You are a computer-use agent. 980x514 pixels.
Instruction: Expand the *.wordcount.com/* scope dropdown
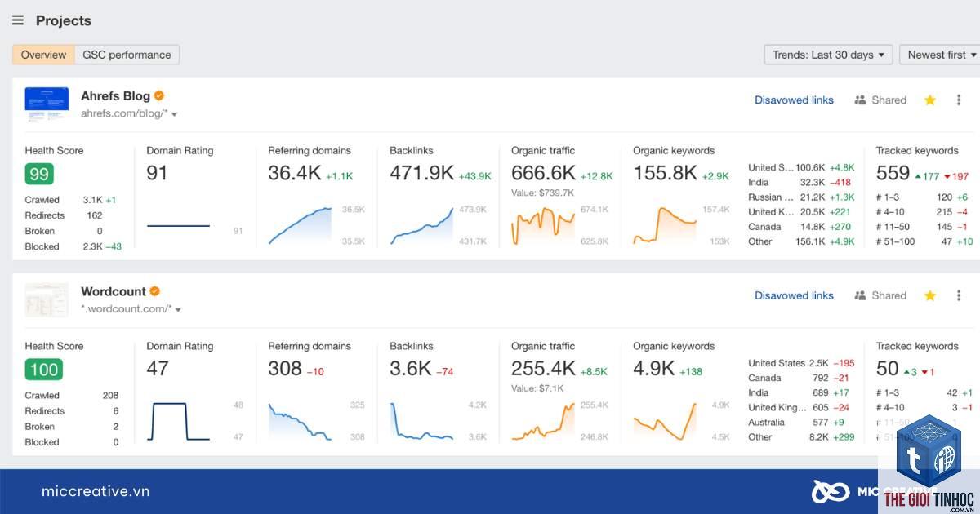click(131, 309)
